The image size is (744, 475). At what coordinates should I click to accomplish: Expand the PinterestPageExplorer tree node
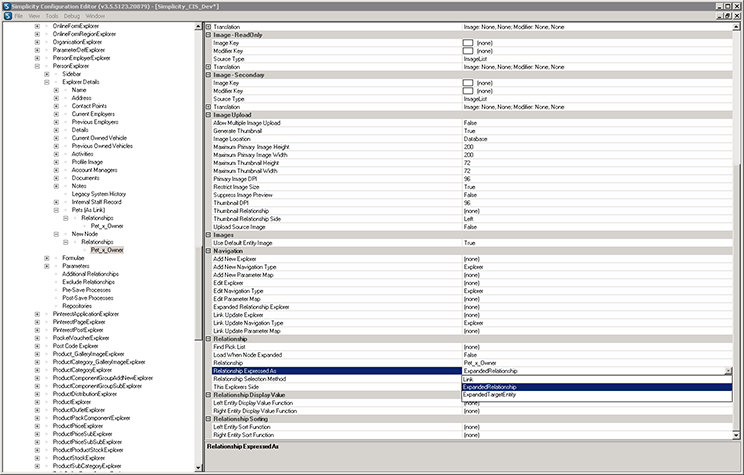click(x=37, y=322)
